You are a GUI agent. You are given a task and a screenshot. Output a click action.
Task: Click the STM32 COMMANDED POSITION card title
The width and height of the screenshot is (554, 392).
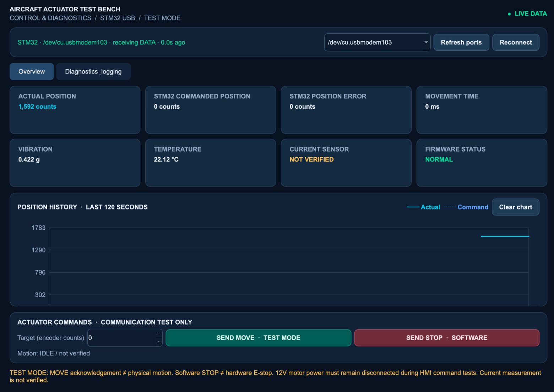pos(202,96)
